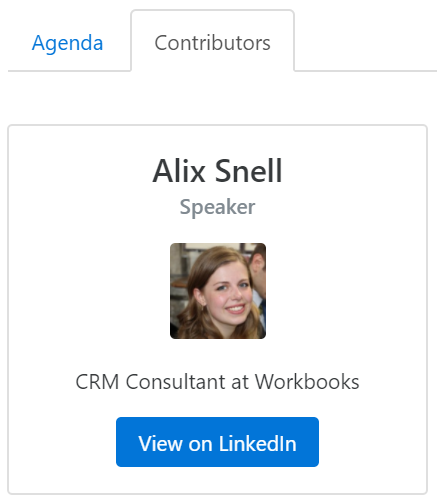Select the word Consultant in the description

175,382
